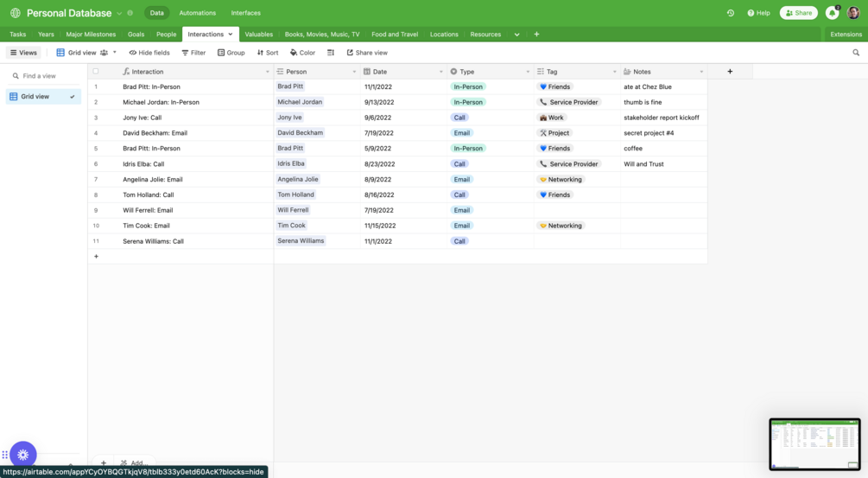Screen dimensions: 868x478
Task: Click the purple assistant bubble icon
Action: (x=22, y=455)
